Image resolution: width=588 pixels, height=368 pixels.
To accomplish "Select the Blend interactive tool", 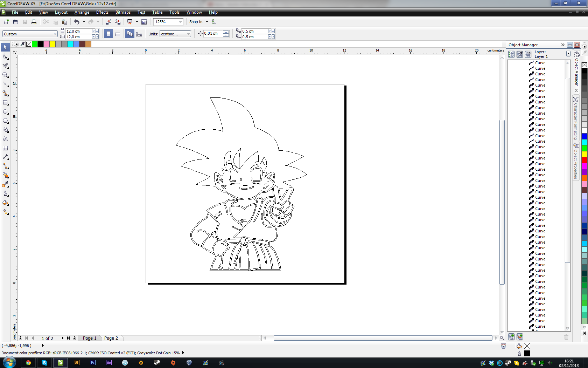I will point(5,176).
